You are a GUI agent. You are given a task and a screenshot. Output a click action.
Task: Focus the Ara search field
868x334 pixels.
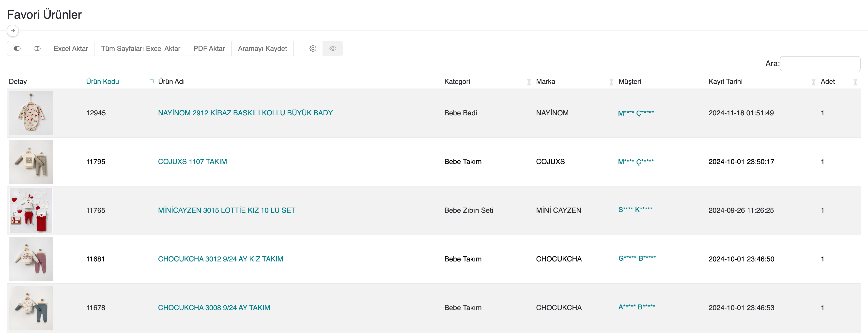point(820,64)
